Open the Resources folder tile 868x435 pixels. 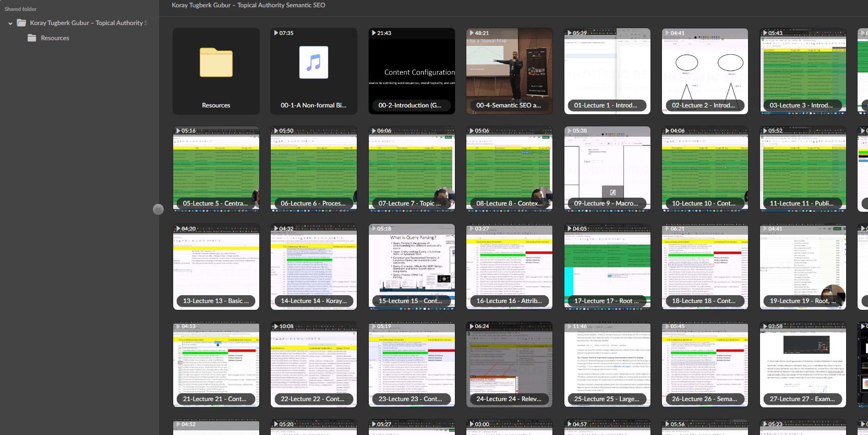(216, 71)
